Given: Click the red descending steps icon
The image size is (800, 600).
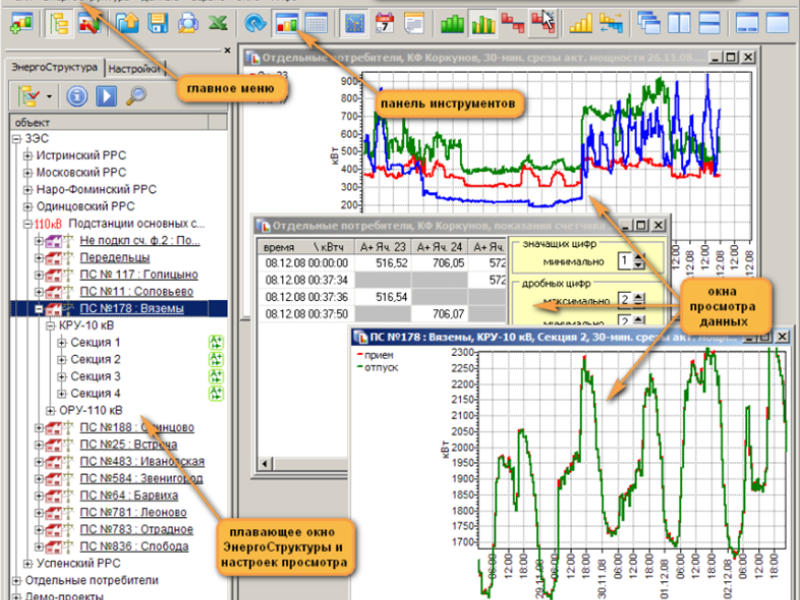Looking at the screenshot, I should [512, 23].
